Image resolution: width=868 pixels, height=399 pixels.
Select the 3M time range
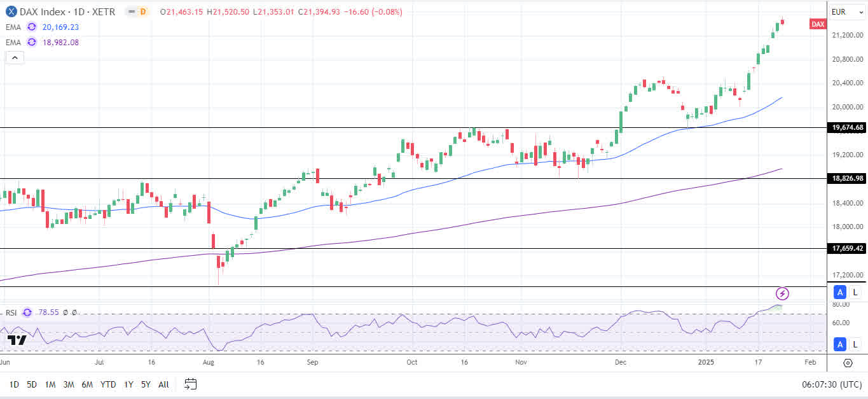[69, 384]
